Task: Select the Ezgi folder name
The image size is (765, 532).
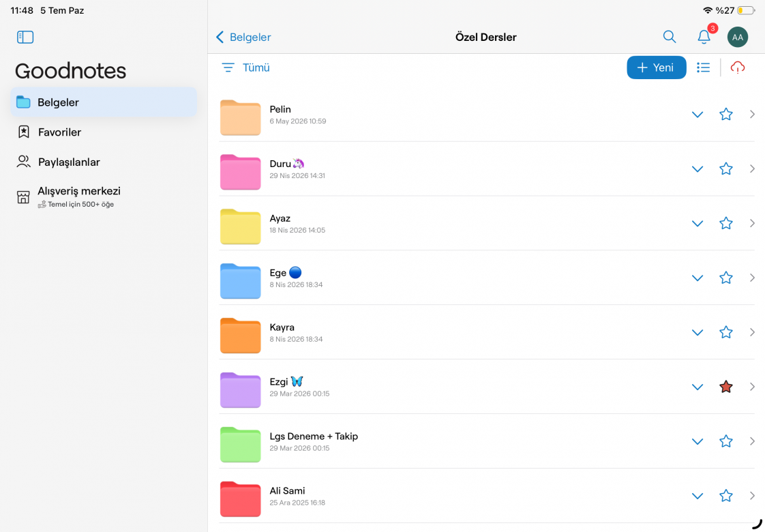Action: pyautogui.click(x=286, y=382)
